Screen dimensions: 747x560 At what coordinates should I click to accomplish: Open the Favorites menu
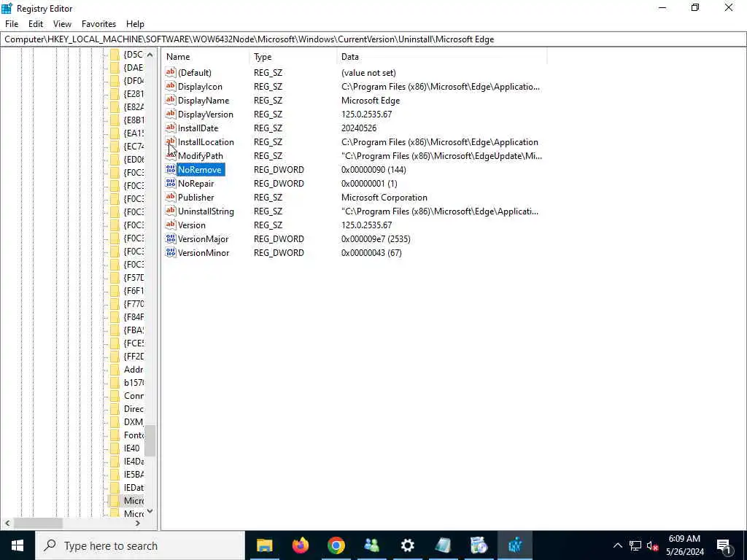[x=98, y=24]
